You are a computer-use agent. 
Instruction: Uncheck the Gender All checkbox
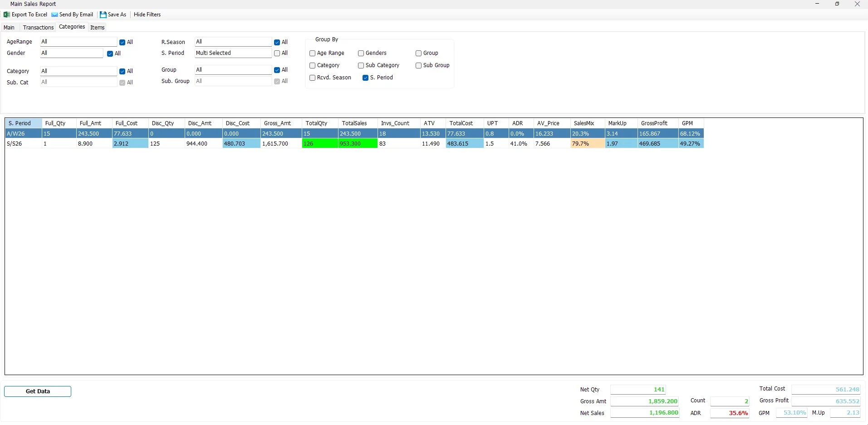(x=110, y=54)
